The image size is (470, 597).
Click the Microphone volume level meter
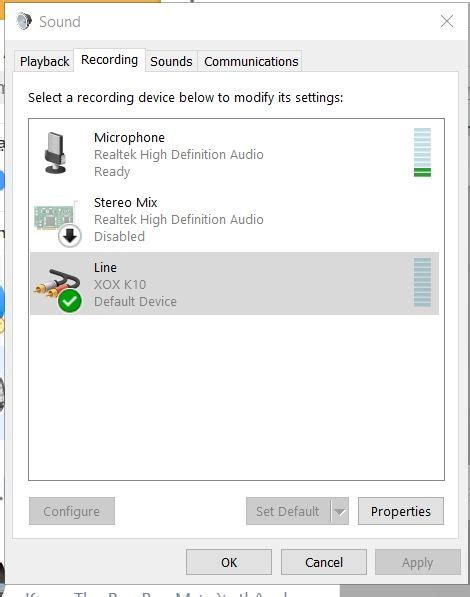(422, 153)
